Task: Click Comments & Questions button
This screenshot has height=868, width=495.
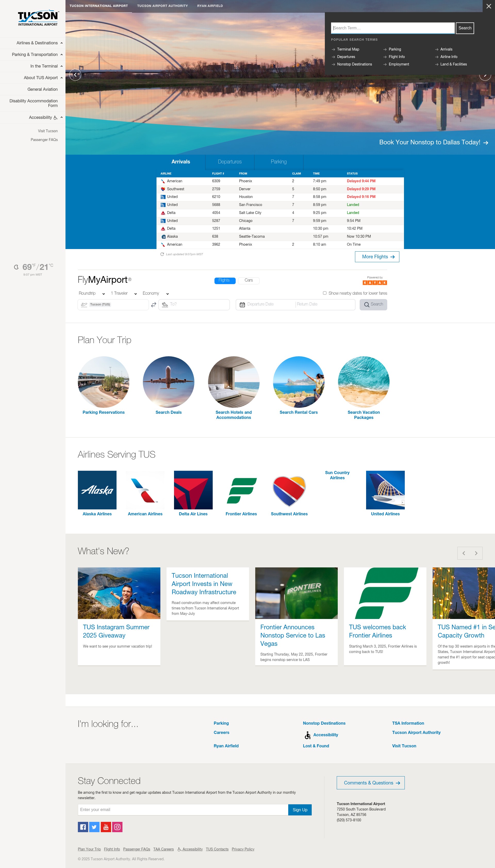Action: click(x=370, y=783)
